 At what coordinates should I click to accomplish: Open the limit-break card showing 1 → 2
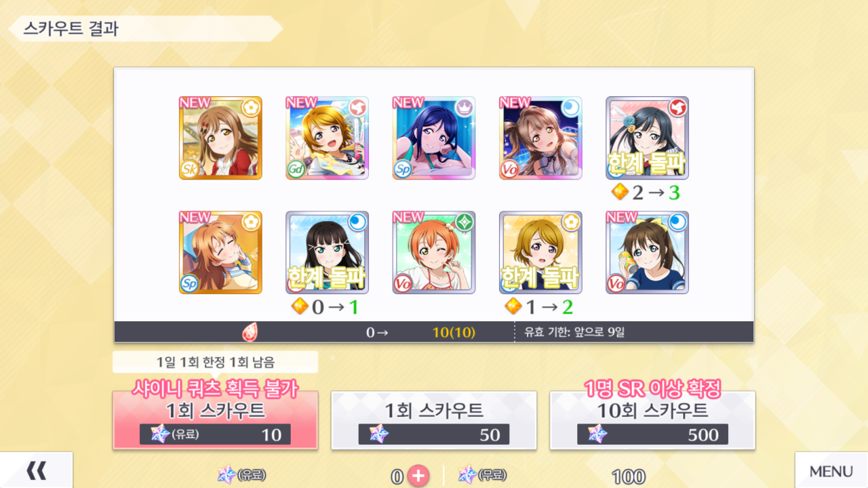tap(540, 252)
